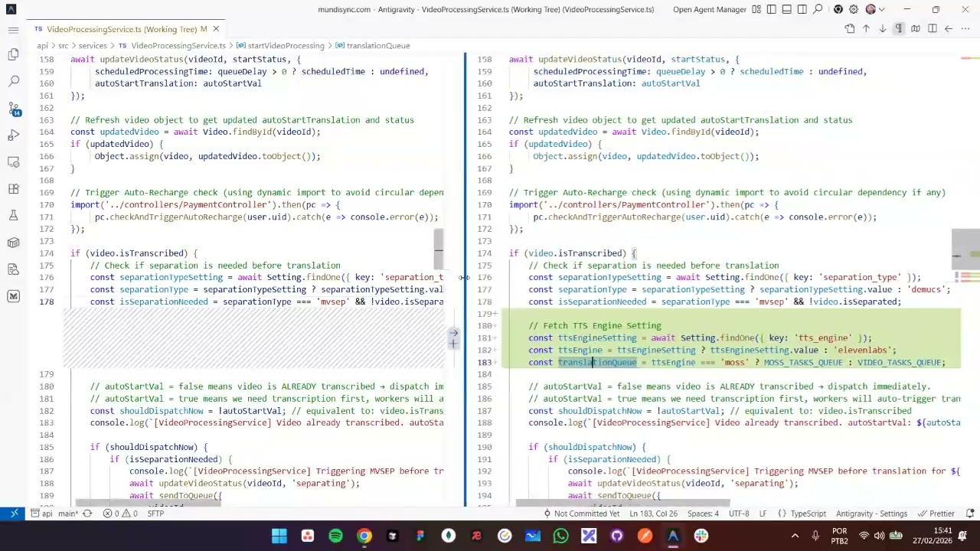Click the Open File icon in diff toolbar
Screen dimensions: 980x551
[x=850, y=29]
